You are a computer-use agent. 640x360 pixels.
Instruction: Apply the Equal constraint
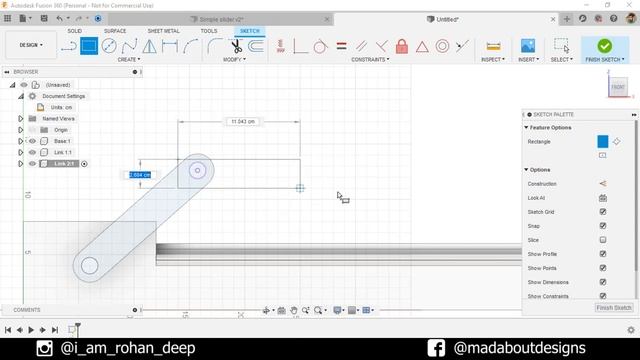click(x=341, y=46)
